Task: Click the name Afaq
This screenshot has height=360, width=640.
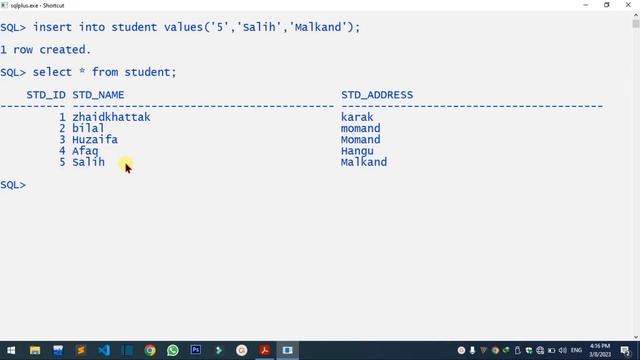Action: [85, 151]
